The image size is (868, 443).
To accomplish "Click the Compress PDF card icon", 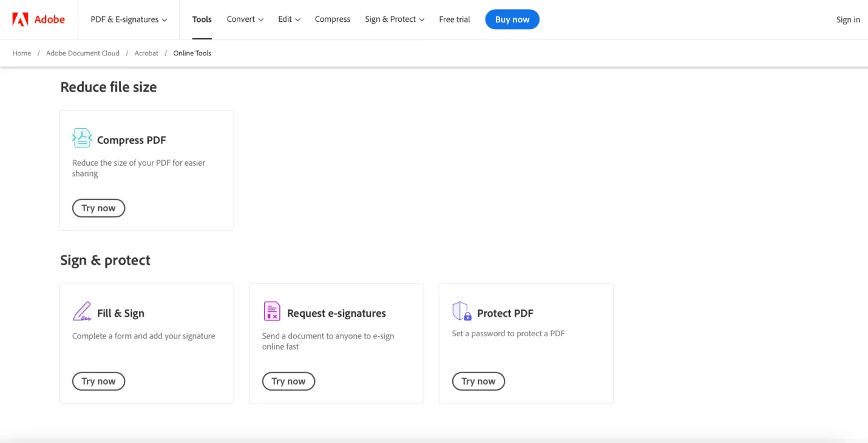I will (82, 138).
